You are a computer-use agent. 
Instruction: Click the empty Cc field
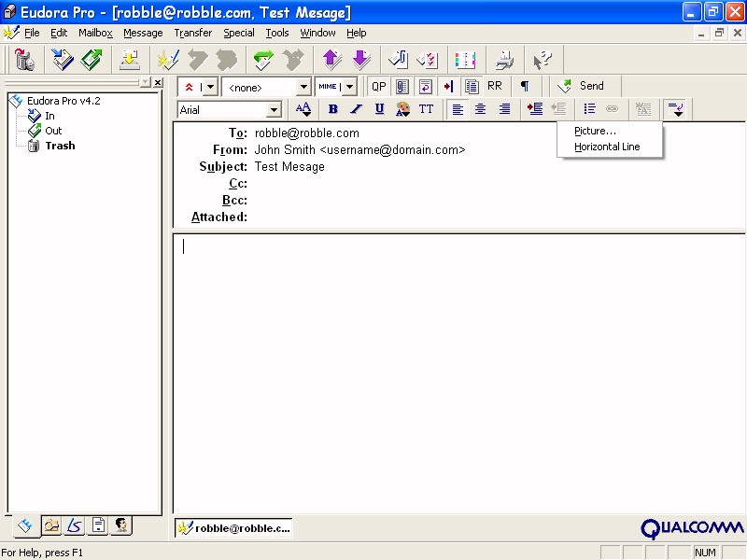pos(496,183)
